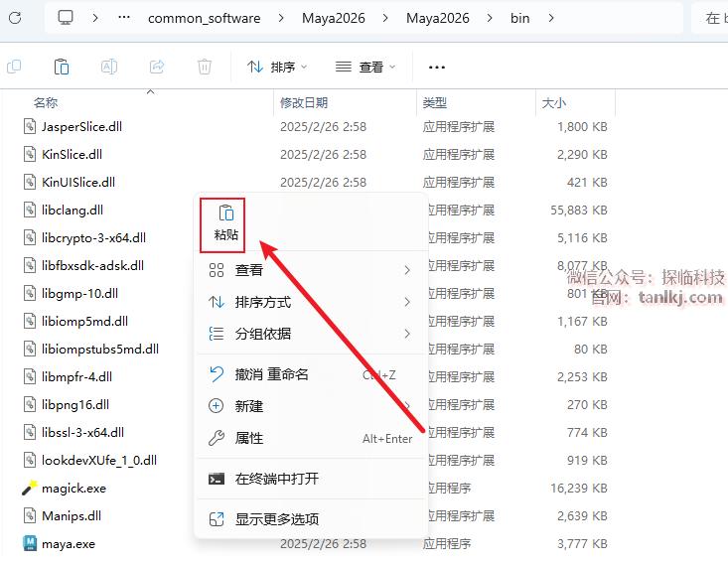
Task: Expand chevron after first Maya2026 breadcrumb
Action: click(385, 18)
